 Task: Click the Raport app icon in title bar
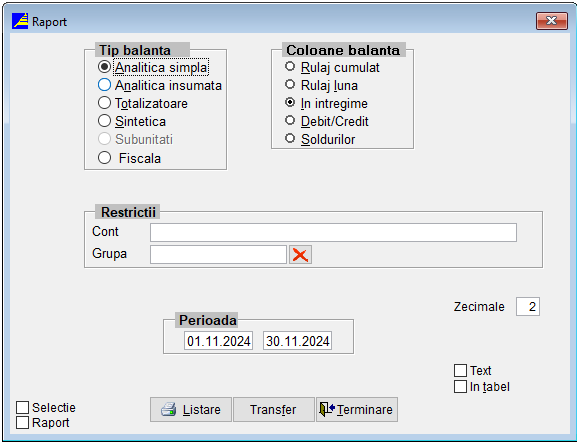click(x=20, y=21)
